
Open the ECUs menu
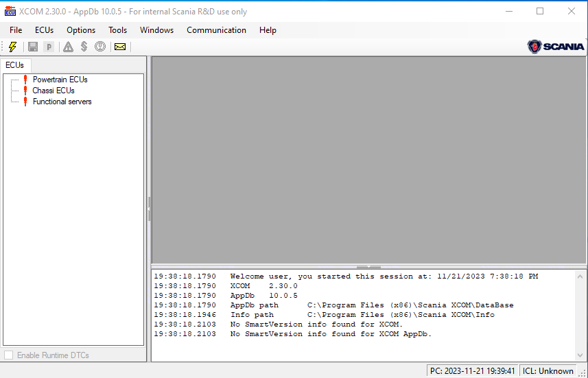pos(44,30)
